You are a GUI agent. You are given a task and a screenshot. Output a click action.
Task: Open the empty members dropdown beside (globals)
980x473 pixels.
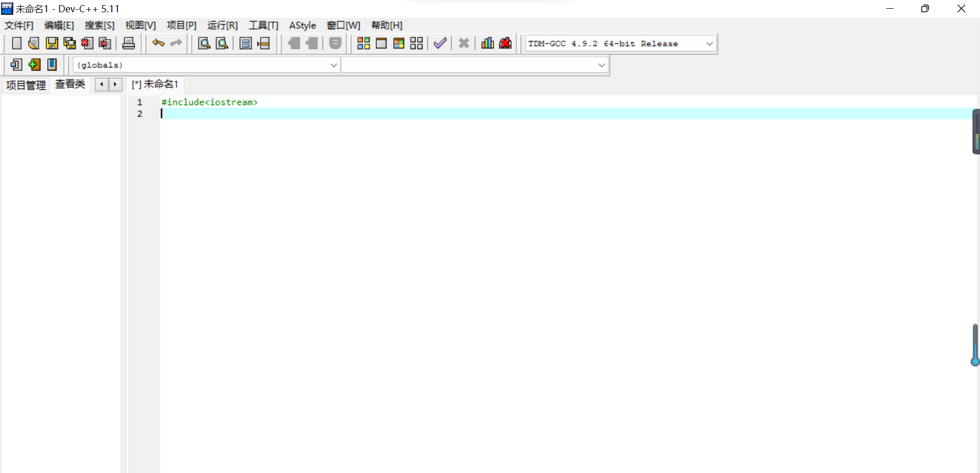coord(601,65)
